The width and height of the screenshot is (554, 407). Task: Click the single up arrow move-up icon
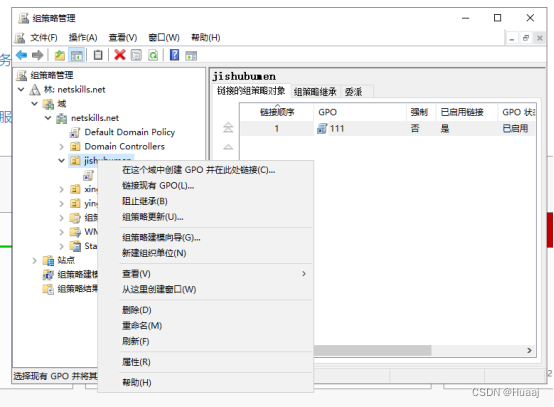pyautogui.click(x=228, y=147)
